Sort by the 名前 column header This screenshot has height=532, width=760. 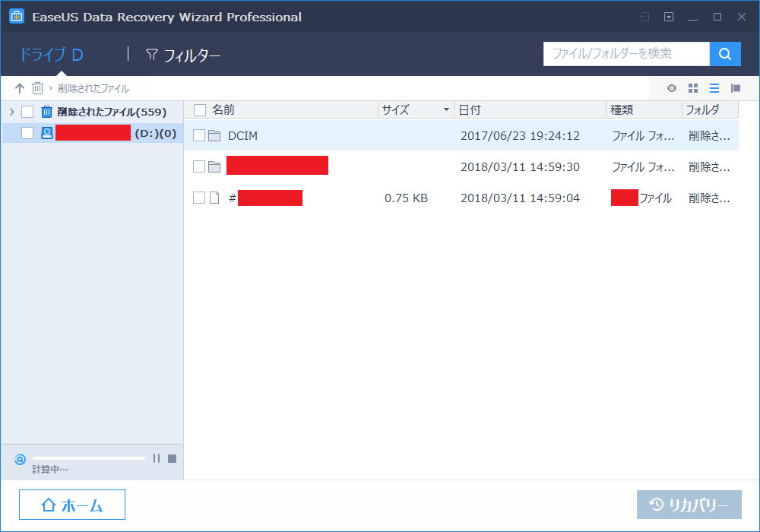pyautogui.click(x=223, y=110)
